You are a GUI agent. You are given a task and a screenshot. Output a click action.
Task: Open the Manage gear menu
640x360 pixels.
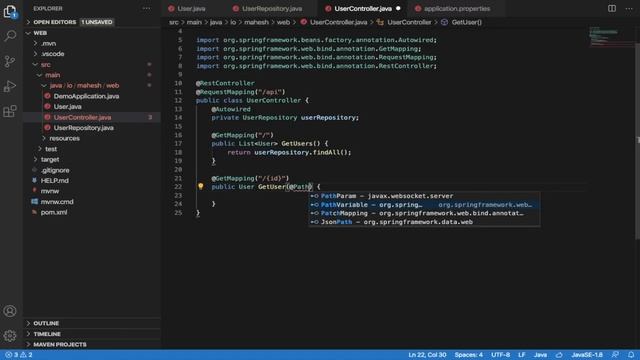pyautogui.click(x=10, y=336)
